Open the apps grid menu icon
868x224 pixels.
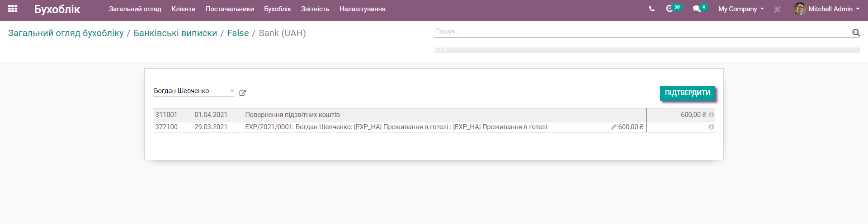click(13, 9)
